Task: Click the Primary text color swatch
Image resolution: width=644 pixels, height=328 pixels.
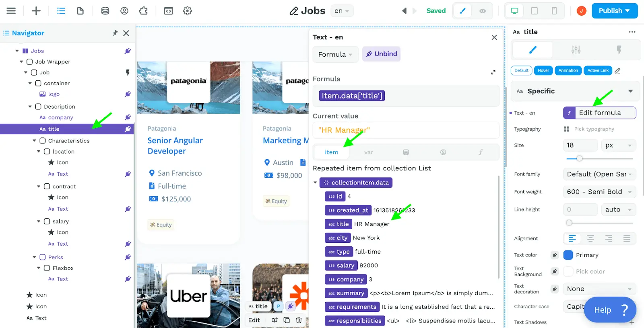Action: [x=568, y=255]
